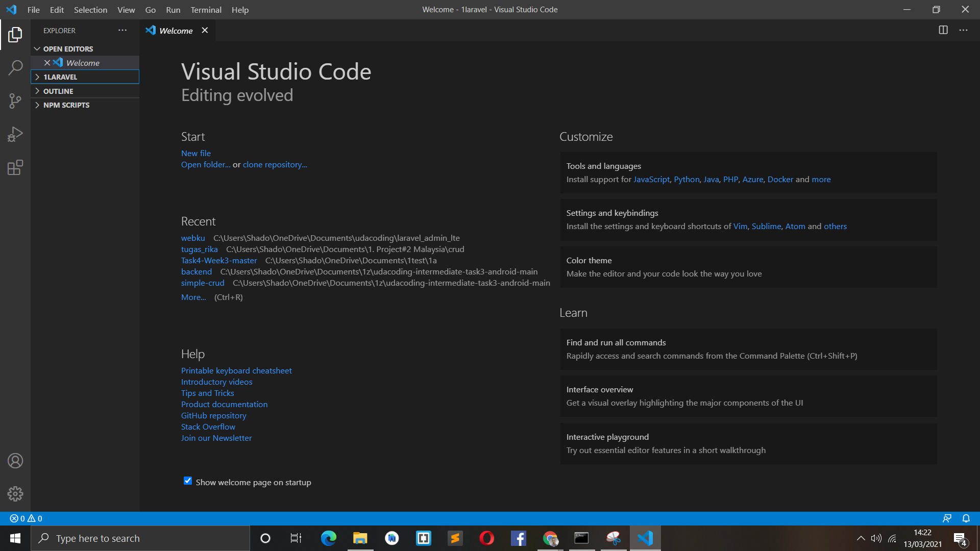Viewport: 980px width, 551px height.
Task: Click the errors and warnings status bar icon
Action: (24, 518)
